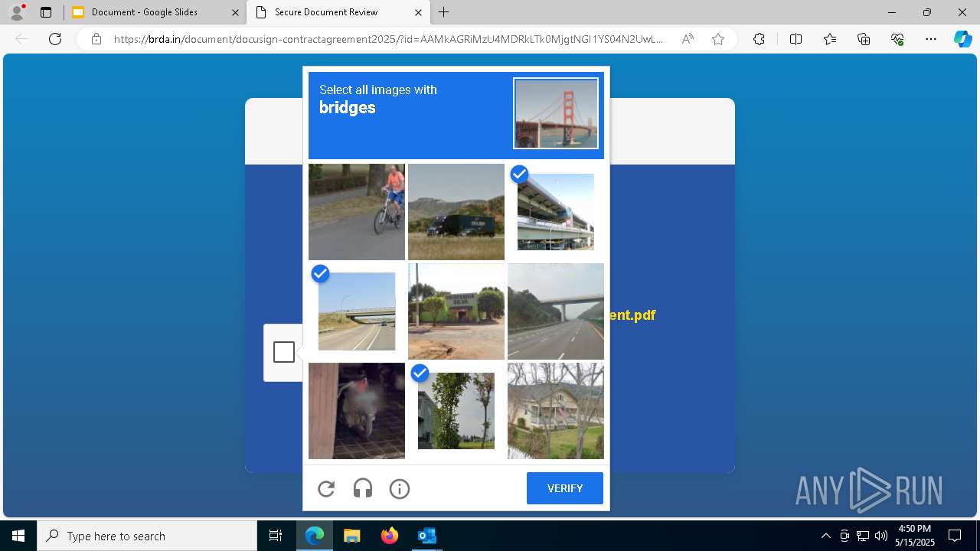Open browser Extensions puzzle icon
This screenshot has height=551, width=980.
[759, 39]
